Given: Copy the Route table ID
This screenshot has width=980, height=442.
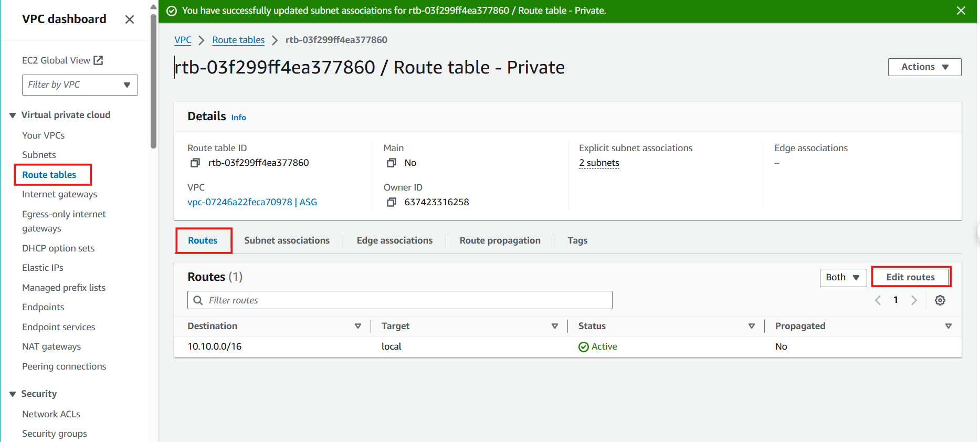Looking at the screenshot, I should (x=195, y=163).
